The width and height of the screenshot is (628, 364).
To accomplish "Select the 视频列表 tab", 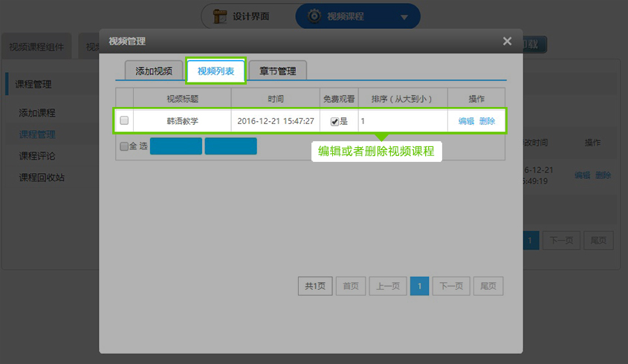I will point(216,71).
